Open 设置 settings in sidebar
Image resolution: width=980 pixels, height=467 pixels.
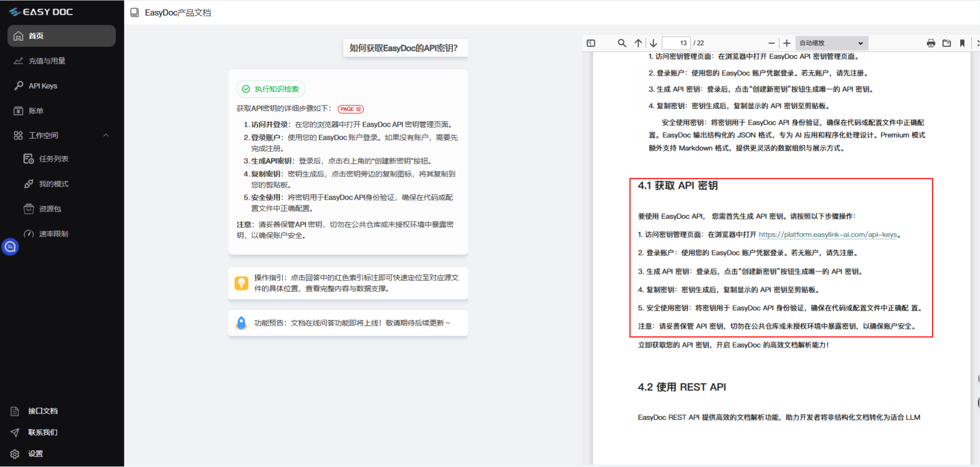(35, 454)
